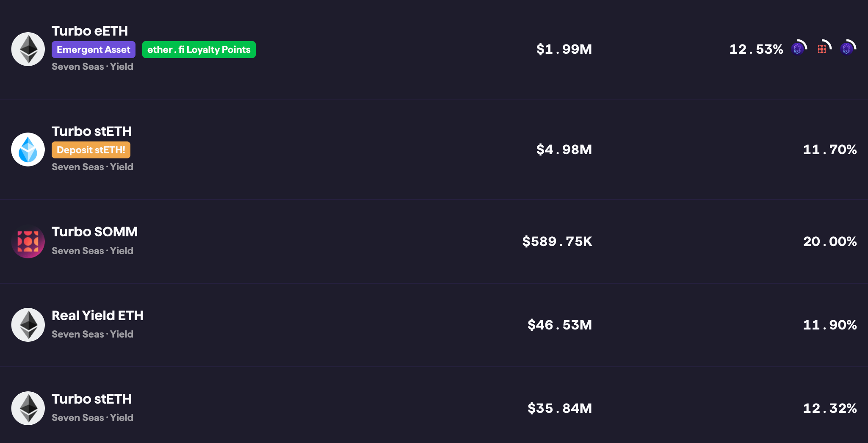The width and height of the screenshot is (868, 443).
Task: Click the Ethereum logo beside Real Yield ETH
Action: coord(28,325)
